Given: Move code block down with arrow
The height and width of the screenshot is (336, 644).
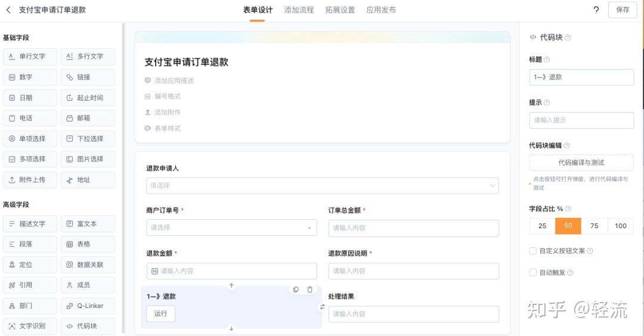Looking at the screenshot, I should 231,329.
